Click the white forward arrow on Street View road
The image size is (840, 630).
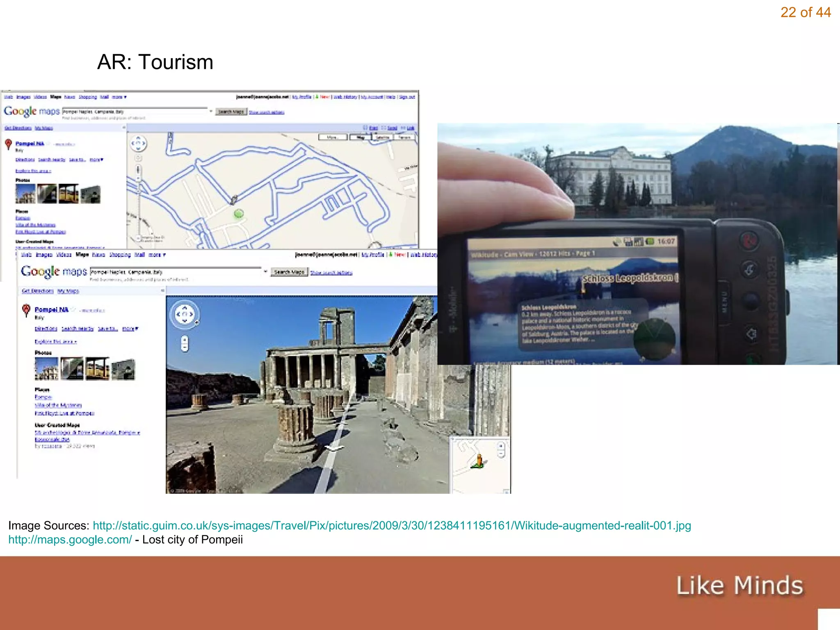tap(335, 448)
